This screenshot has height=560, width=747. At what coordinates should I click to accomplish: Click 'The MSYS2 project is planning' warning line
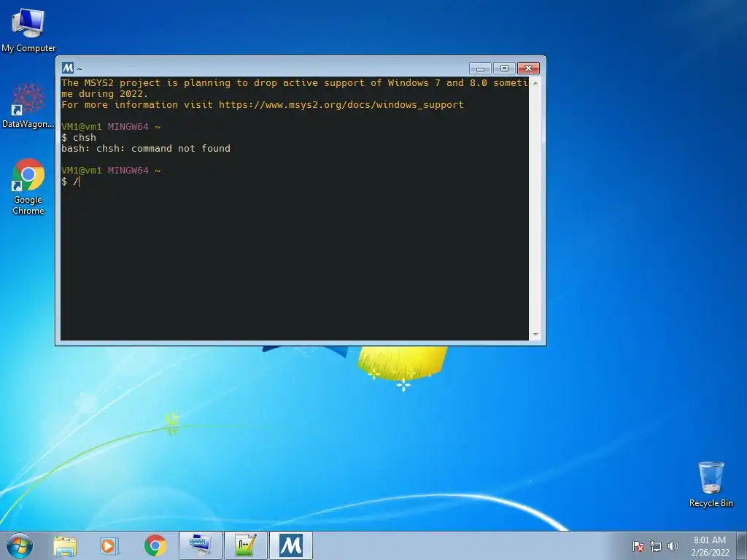click(295, 83)
